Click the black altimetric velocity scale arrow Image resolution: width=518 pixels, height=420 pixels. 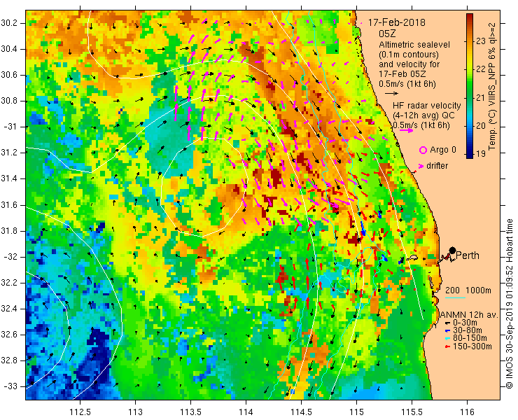tap(392, 94)
